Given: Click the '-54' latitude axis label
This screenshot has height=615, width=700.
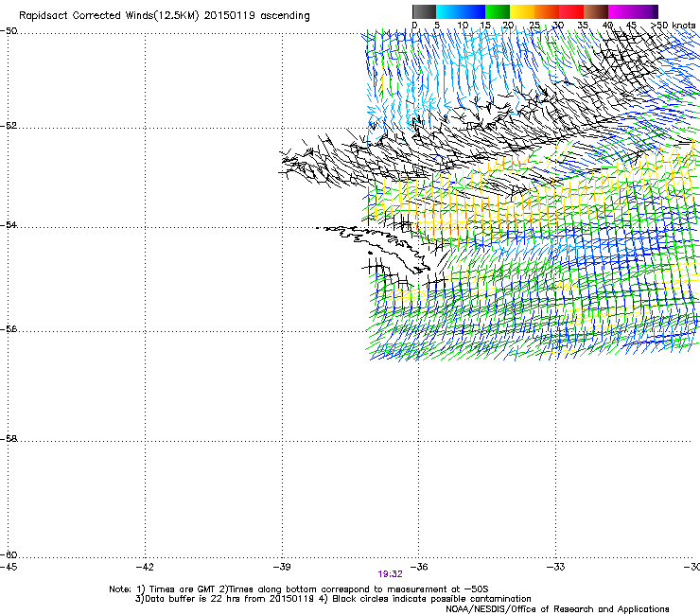Looking at the screenshot, I should 9,224.
